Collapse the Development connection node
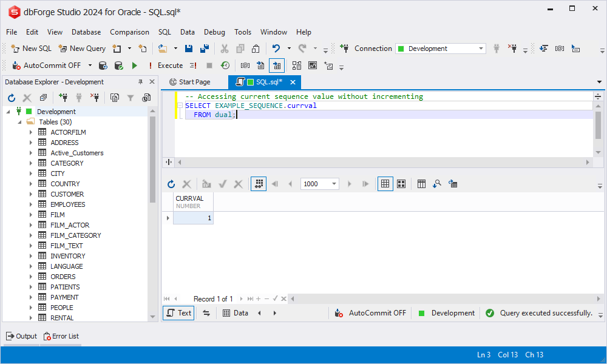The image size is (607, 364). click(8, 112)
